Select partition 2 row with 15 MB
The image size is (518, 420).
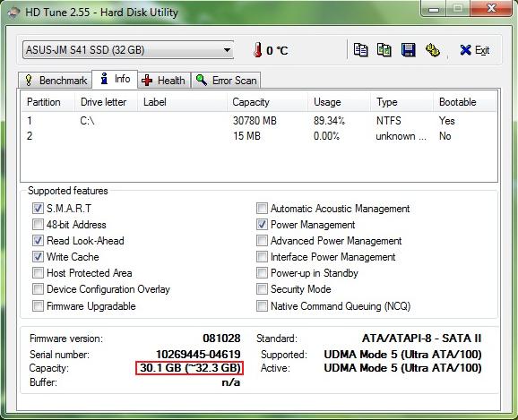click(x=259, y=136)
